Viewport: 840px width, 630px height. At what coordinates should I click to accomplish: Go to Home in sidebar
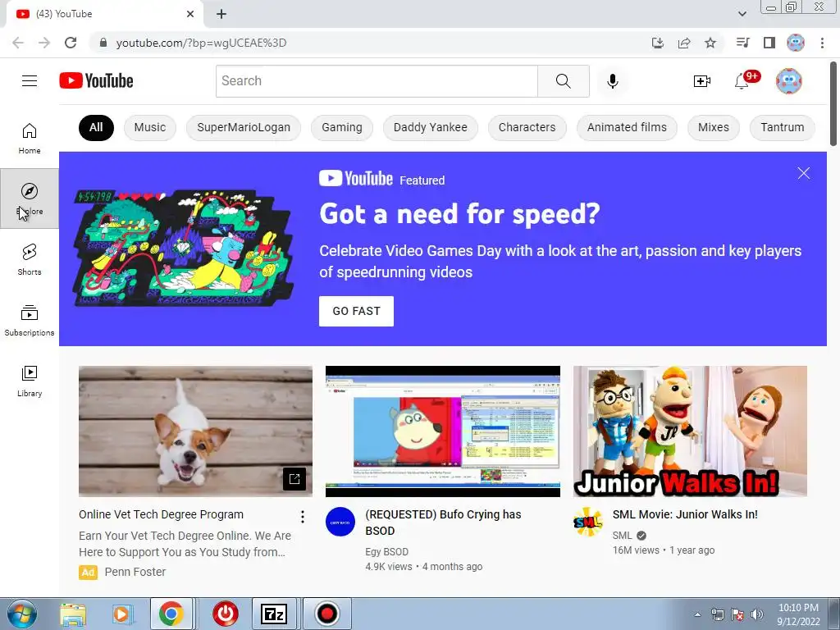30,138
